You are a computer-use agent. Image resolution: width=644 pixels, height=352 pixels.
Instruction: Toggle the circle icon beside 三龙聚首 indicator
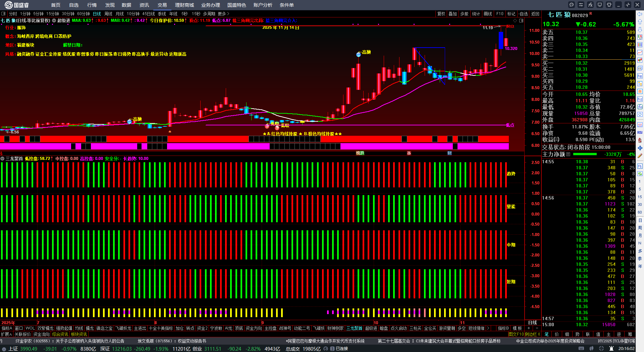(x=2, y=159)
